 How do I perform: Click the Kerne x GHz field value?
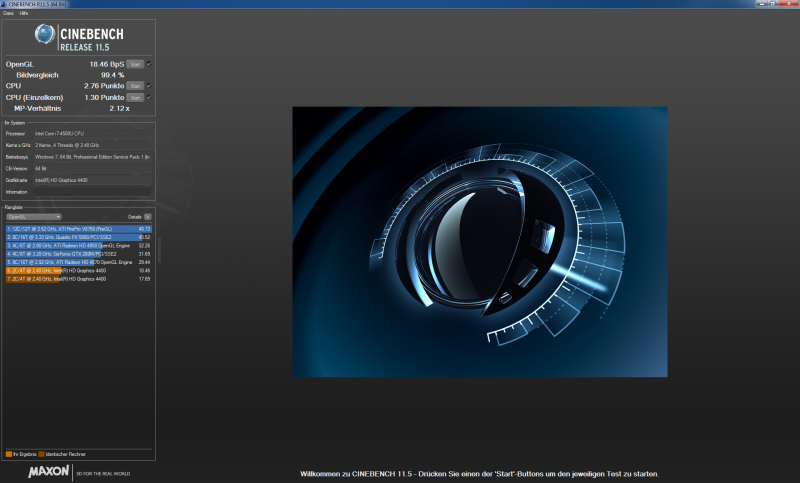pos(92,145)
